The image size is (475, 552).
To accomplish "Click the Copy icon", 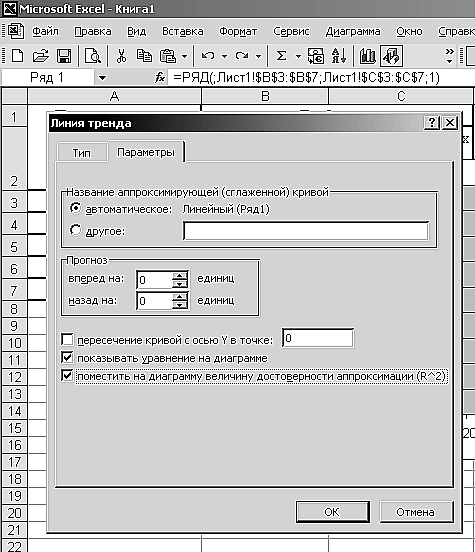I will coord(144,56).
